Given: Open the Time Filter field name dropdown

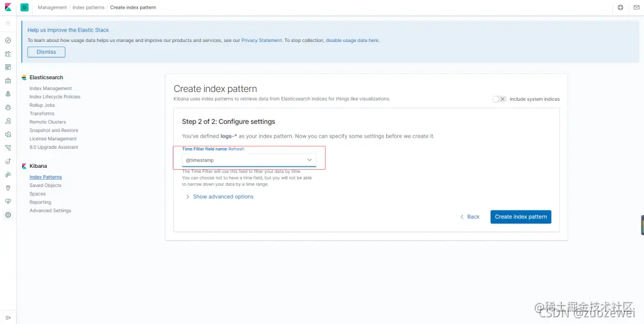Looking at the screenshot, I should coord(249,160).
